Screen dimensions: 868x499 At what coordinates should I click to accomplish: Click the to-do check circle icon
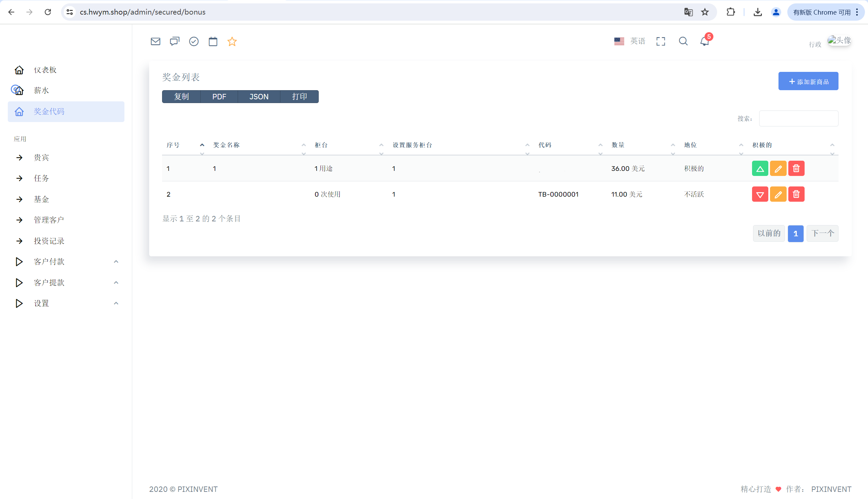pos(194,41)
